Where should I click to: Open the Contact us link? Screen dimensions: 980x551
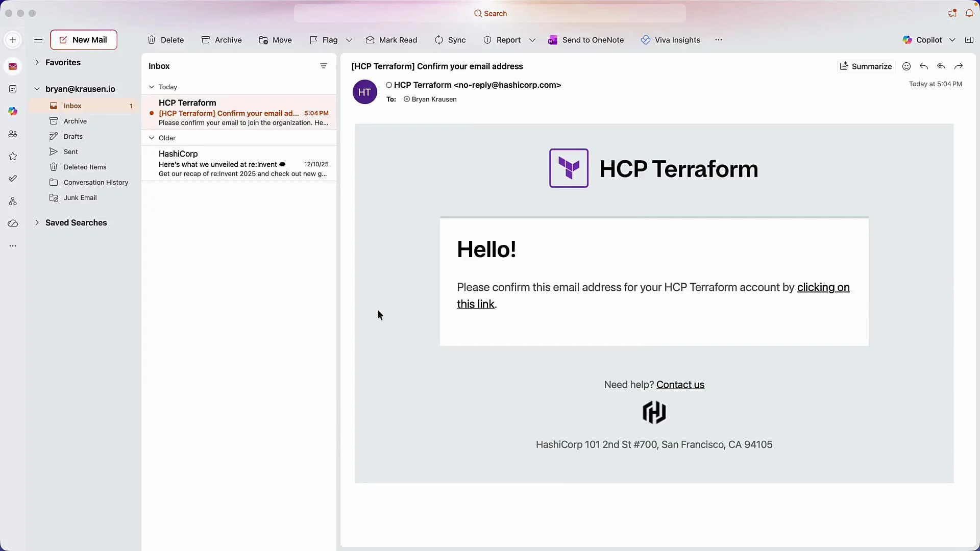(680, 385)
